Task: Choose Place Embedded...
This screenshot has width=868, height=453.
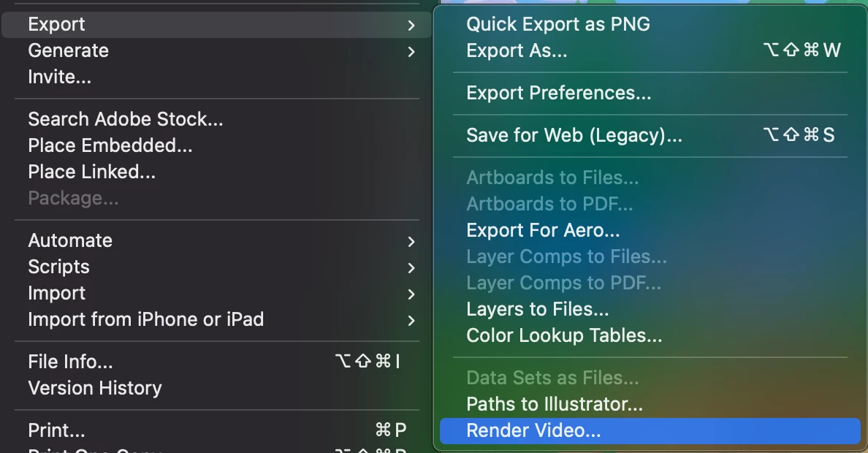Action: point(216,145)
